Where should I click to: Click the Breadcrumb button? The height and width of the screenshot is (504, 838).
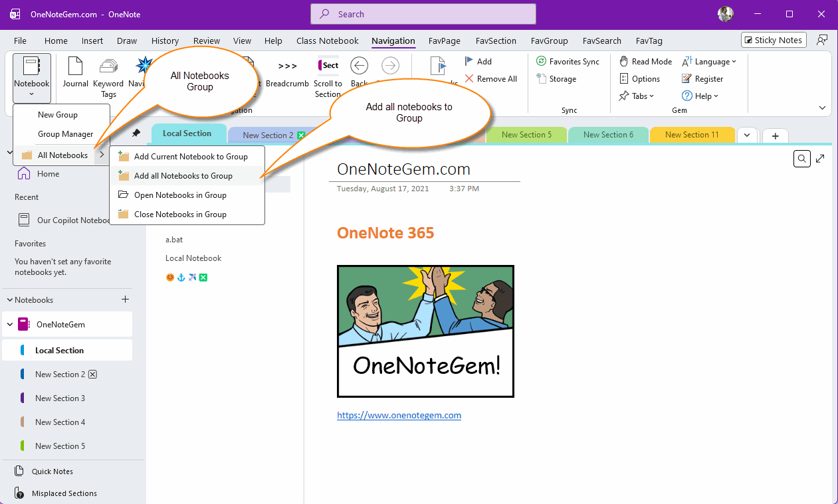[x=287, y=72]
